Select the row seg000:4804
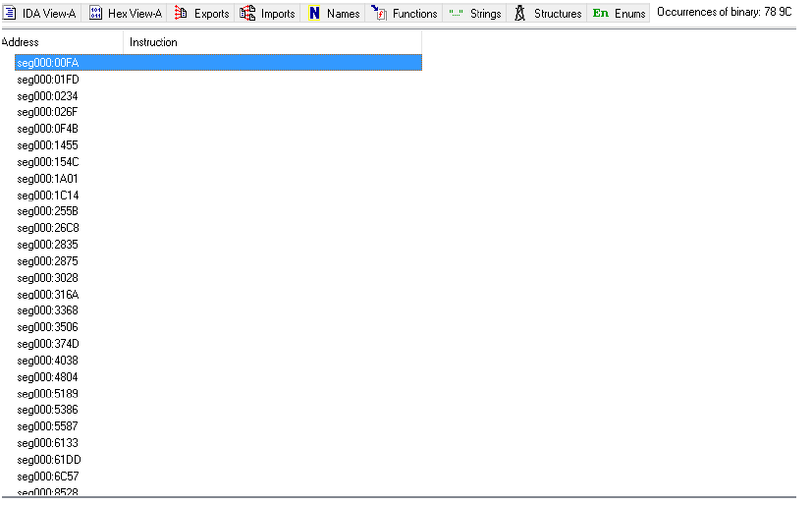Screen dimensions: 812x505 coord(218,377)
